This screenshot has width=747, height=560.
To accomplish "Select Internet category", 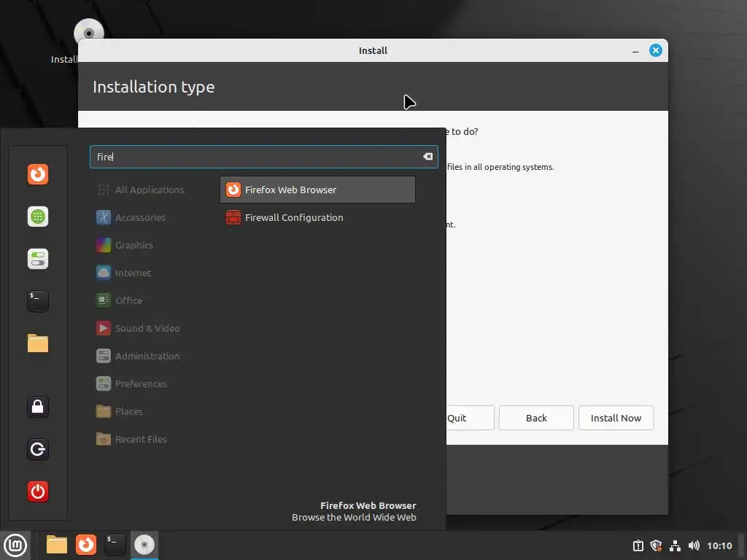I will [x=124, y=273].
